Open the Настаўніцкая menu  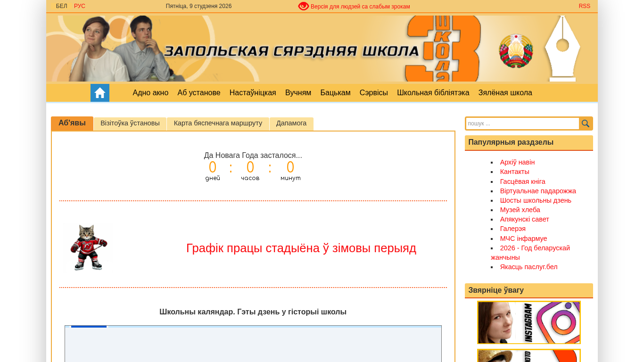[x=253, y=93]
